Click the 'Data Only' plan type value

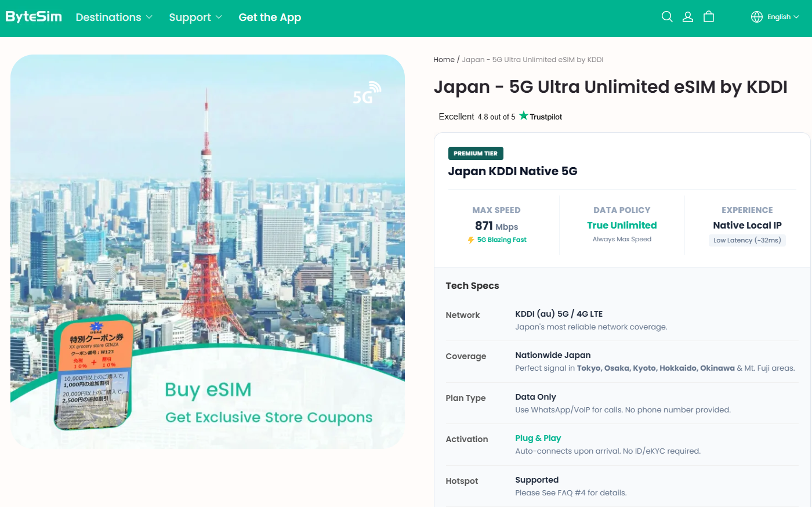(x=535, y=397)
